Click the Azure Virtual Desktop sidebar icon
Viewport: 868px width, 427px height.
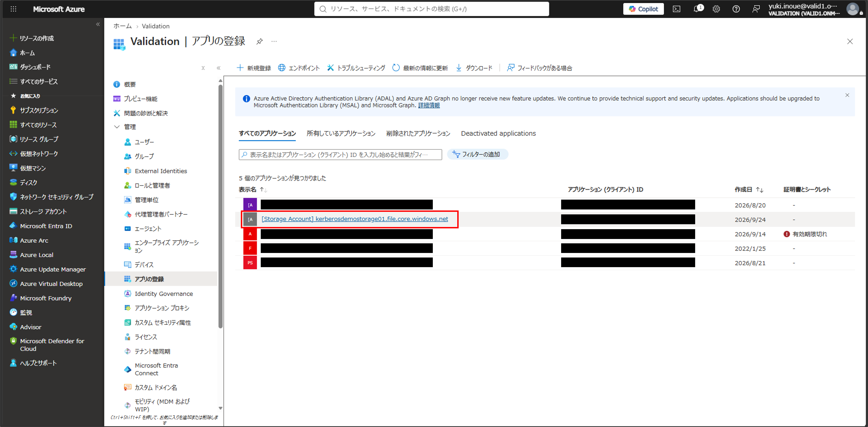[13, 284]
